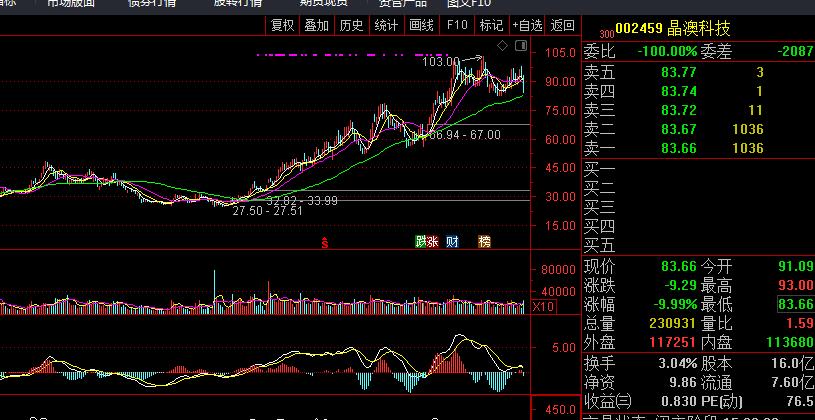Click the 涨跌 -9.29 value

680,285
